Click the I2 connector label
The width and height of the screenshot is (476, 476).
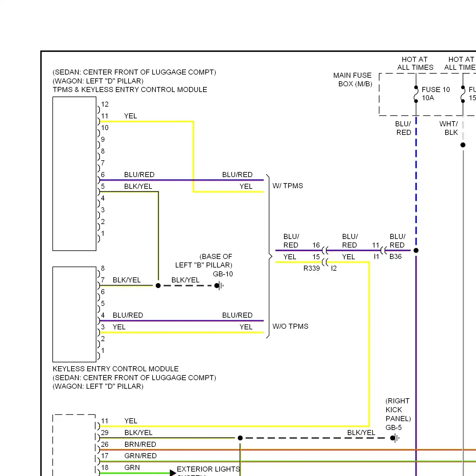(x=334, y=268)
